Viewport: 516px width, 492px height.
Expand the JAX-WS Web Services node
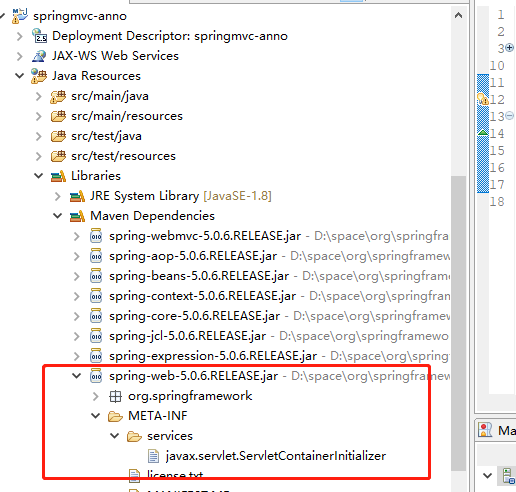coord(20,56)
